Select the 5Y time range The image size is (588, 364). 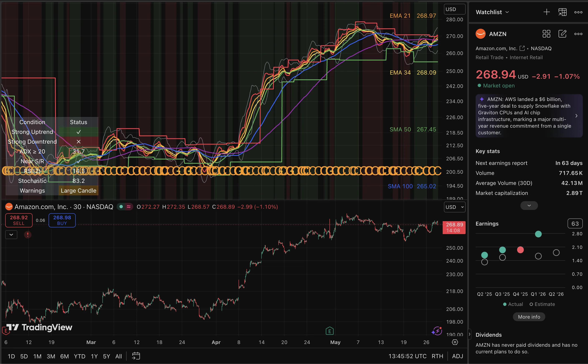[106, 356]
